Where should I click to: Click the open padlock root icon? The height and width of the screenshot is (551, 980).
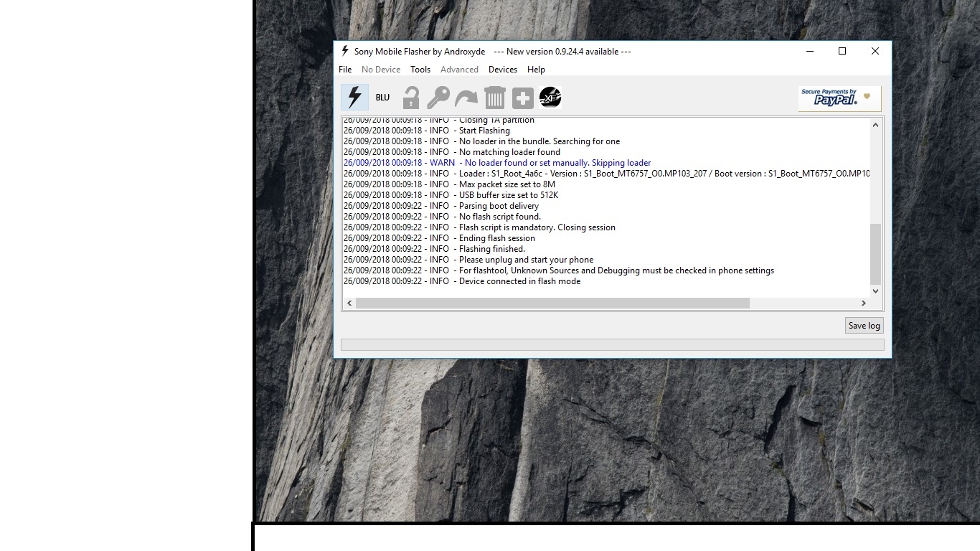click(410, 98)
